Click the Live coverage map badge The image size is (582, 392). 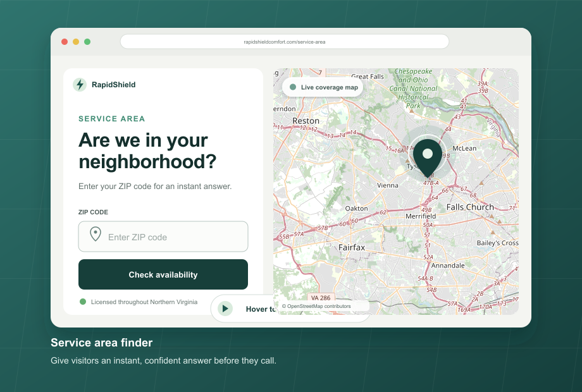(323, 87)
